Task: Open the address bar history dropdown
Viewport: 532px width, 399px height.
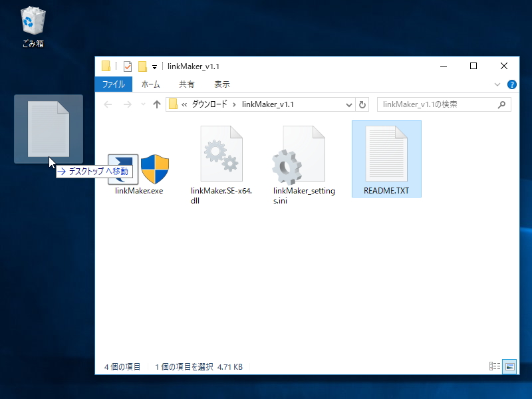Action: tap(348, 104)
